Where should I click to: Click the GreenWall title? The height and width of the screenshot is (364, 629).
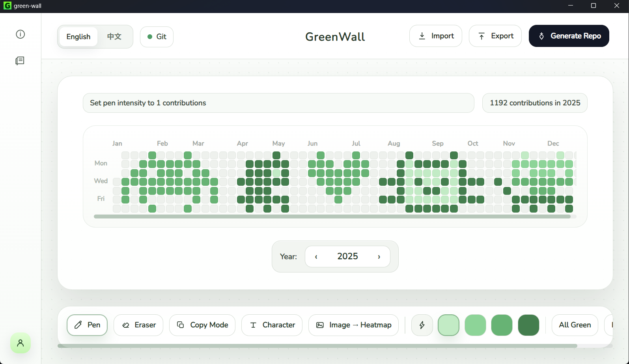pyautogui.click(x=335, y=37)
